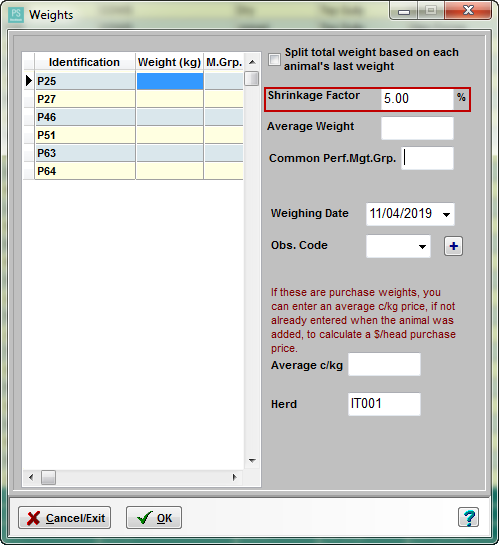Click the Average Weight input field

[x=417, y=128]
